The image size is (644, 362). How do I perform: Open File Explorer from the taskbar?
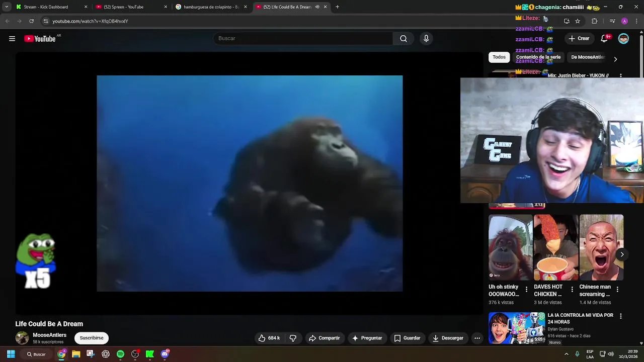click(76, 354)
